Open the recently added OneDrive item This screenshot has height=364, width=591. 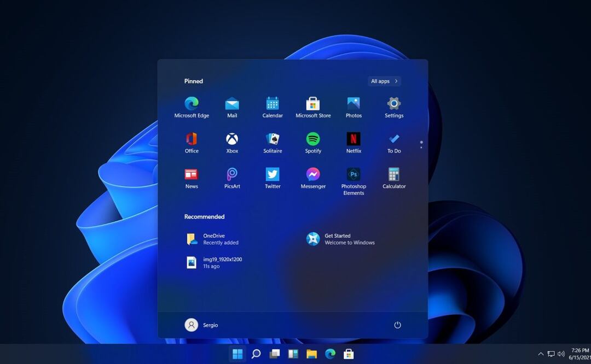[213, 239]
